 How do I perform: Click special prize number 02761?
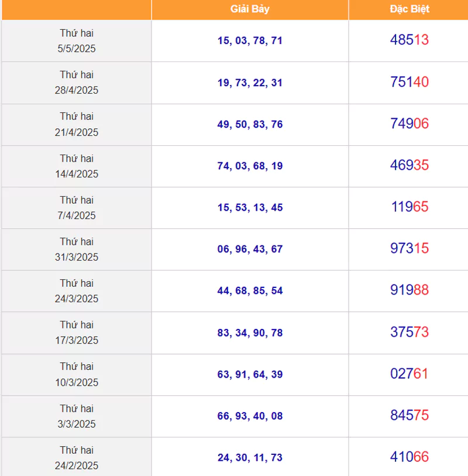point(409,374)
